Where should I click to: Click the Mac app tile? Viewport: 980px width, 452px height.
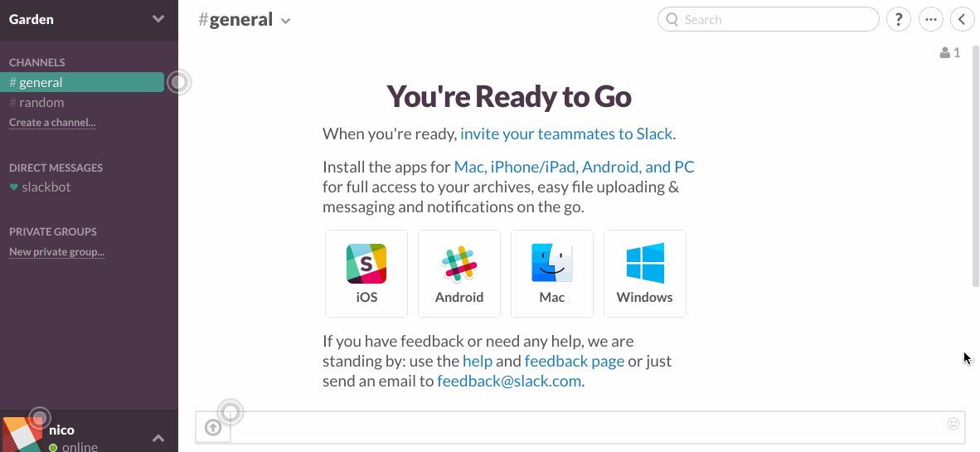click(552, 274)
